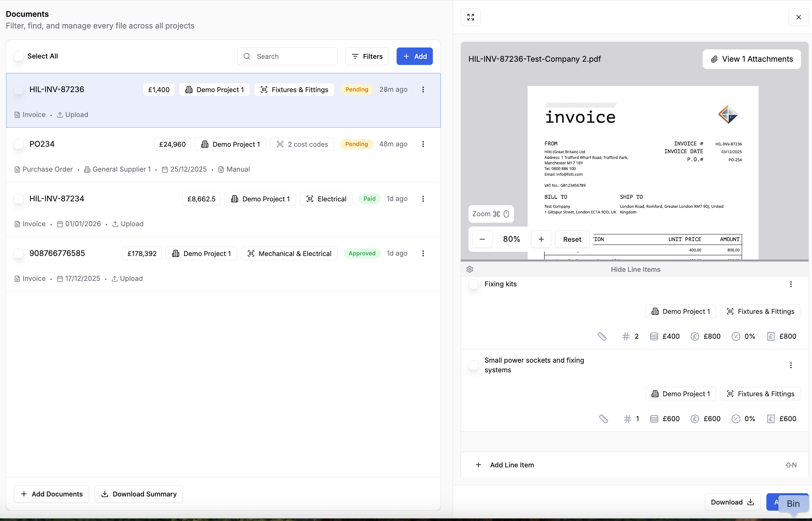Check the box for the PO234 document
This screenshot has height=521, width=812.
[x=19, y=144]
